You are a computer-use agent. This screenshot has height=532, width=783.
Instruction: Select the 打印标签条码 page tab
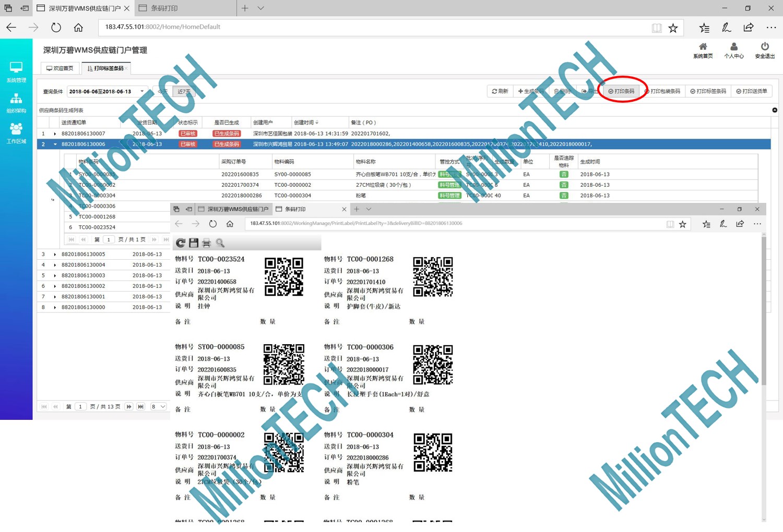[106, 68]
